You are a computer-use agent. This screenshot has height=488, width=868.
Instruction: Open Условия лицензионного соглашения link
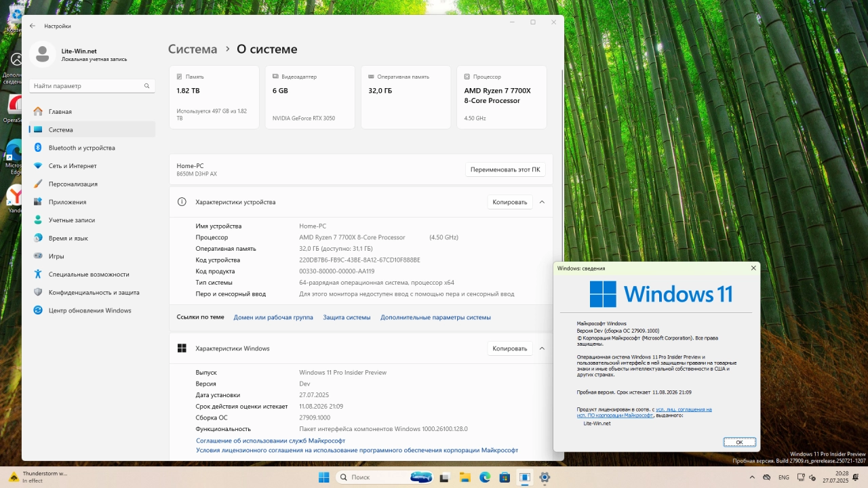pyautogui.click(x=357, y=450)
